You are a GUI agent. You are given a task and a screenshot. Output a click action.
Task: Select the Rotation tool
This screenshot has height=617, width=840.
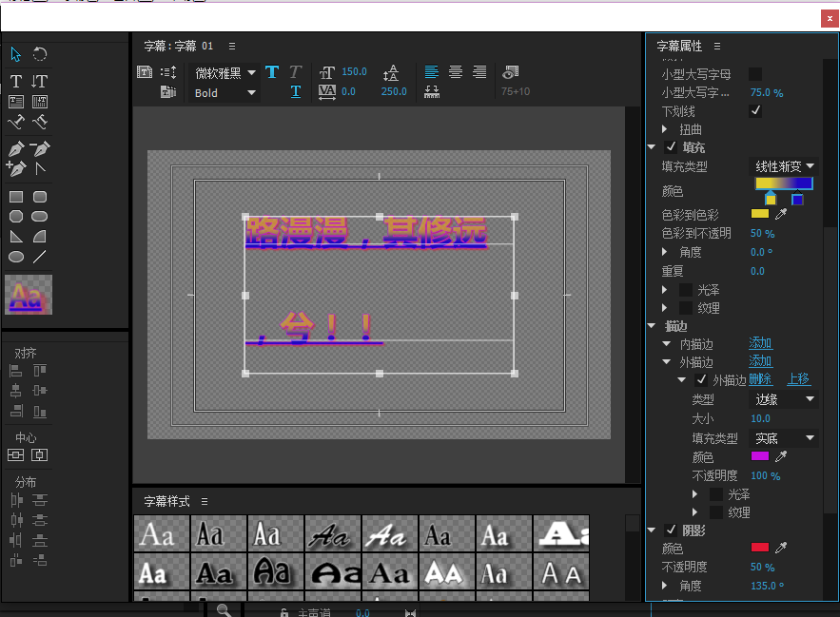(40, 54)
